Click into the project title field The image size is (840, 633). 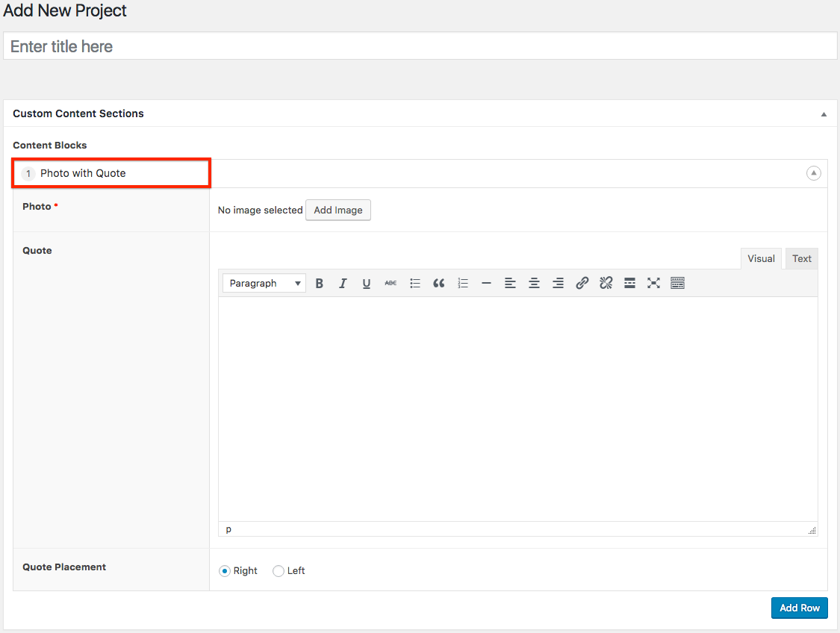[420, 46]
